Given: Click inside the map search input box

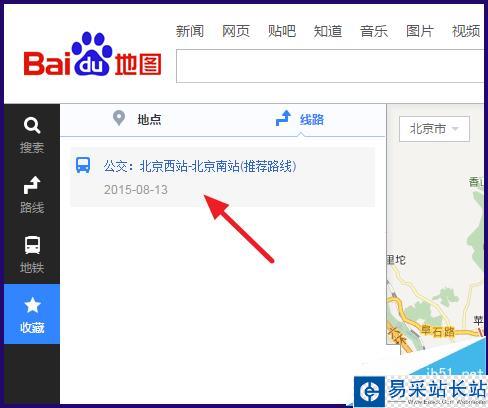Looking at the screenshot, I should (330, 66).
